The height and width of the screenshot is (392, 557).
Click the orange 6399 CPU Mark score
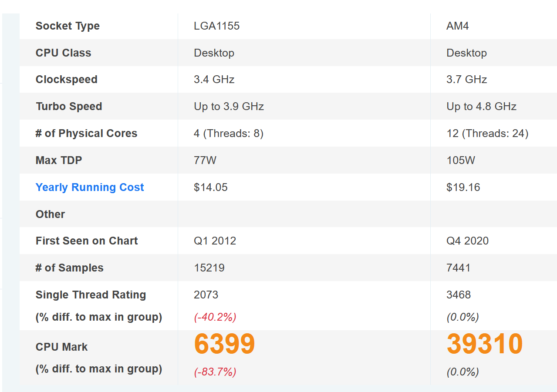pyautogui.click(x=224, y=344)
